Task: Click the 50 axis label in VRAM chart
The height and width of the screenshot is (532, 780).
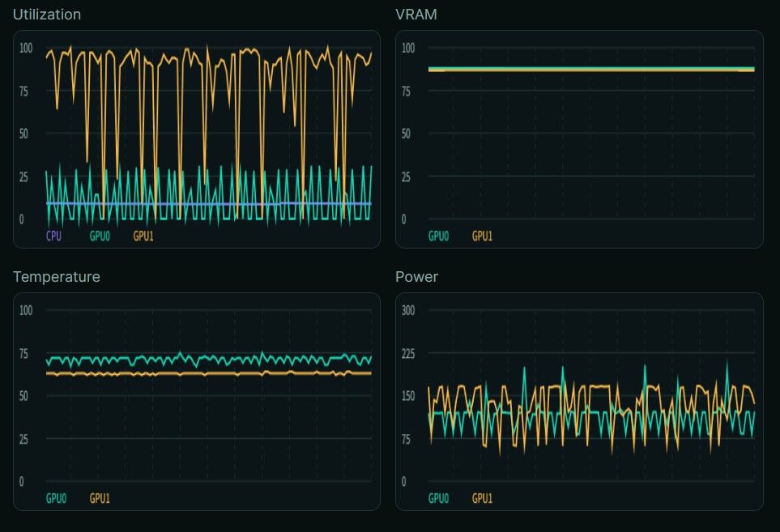Action: (406, 134)
